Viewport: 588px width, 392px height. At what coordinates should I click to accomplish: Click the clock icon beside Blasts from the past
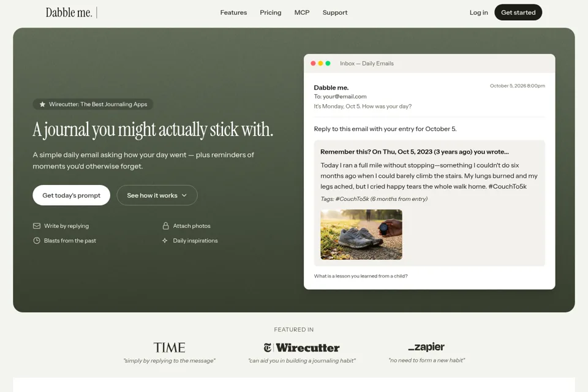tap(37, 241)
